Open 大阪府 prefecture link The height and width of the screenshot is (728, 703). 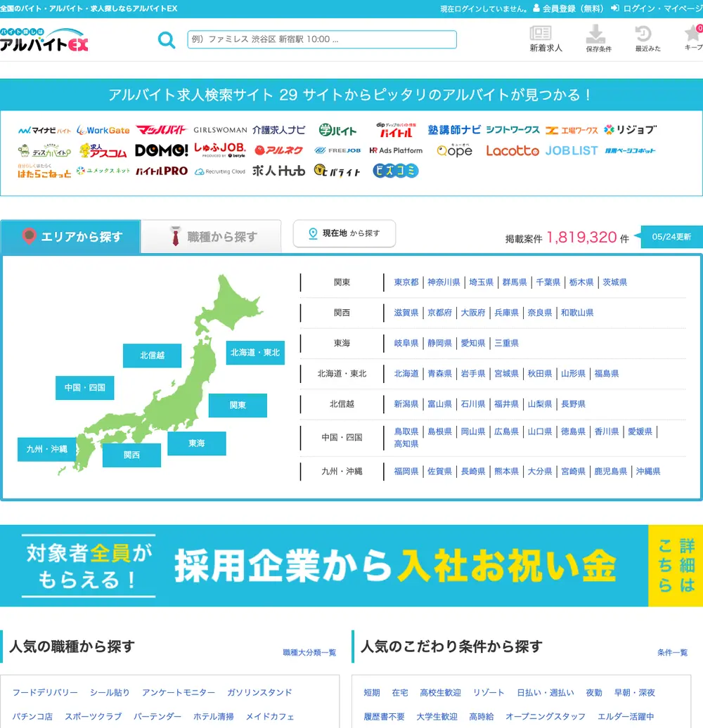coord(473,313)
